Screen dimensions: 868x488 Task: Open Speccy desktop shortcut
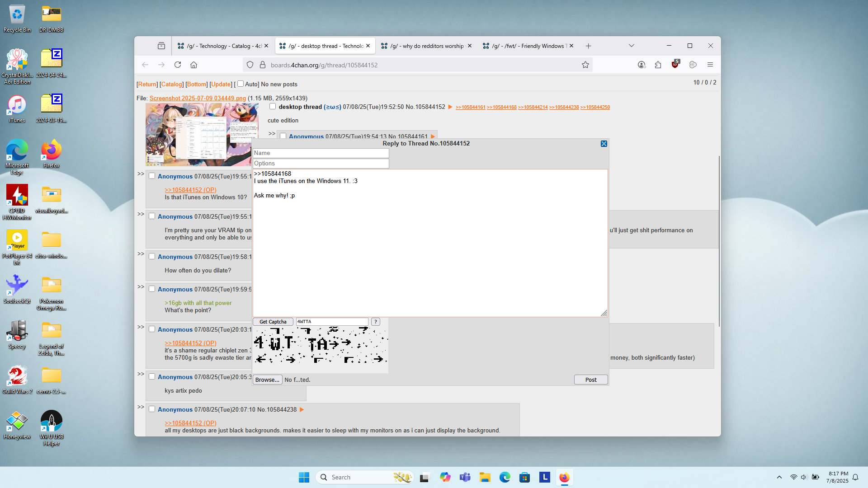click(x=17, y=335)
